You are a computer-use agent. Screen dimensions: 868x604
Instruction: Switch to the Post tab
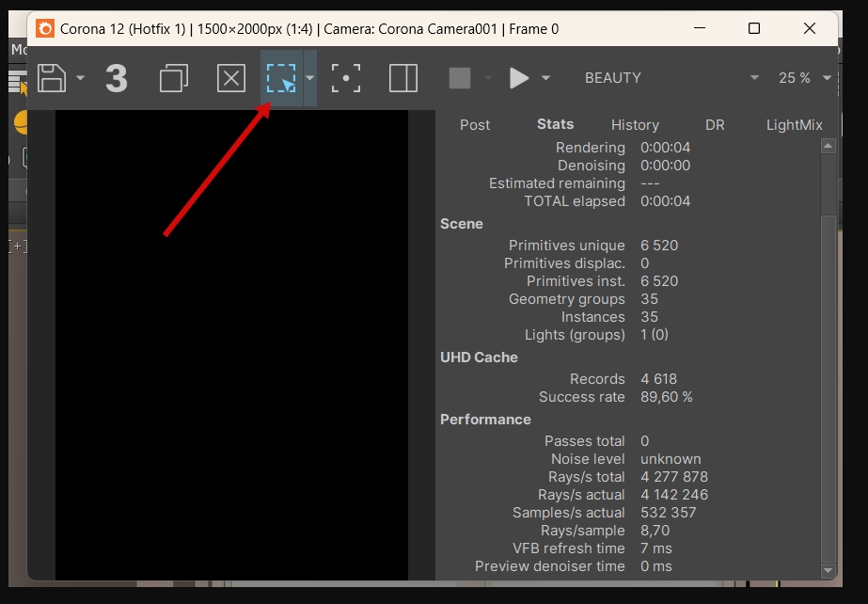(474, 125)
